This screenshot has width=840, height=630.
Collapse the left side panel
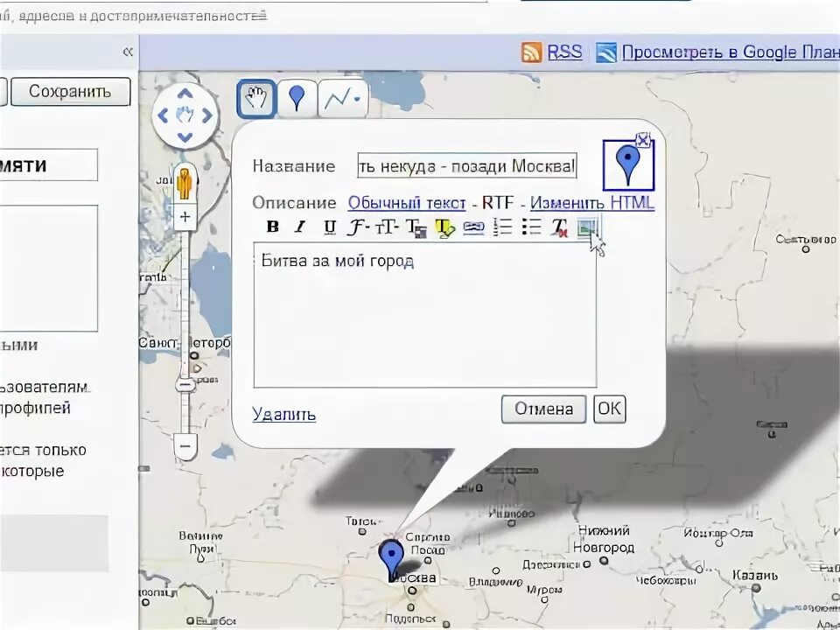point(128,52)
